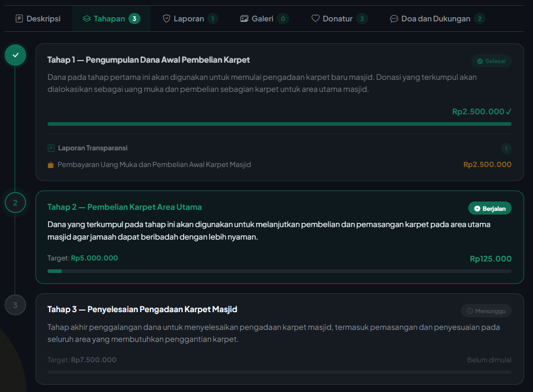533x392 pixels.
Task: Click the Tahap 2 progress bar
Action: pos(279,271)
